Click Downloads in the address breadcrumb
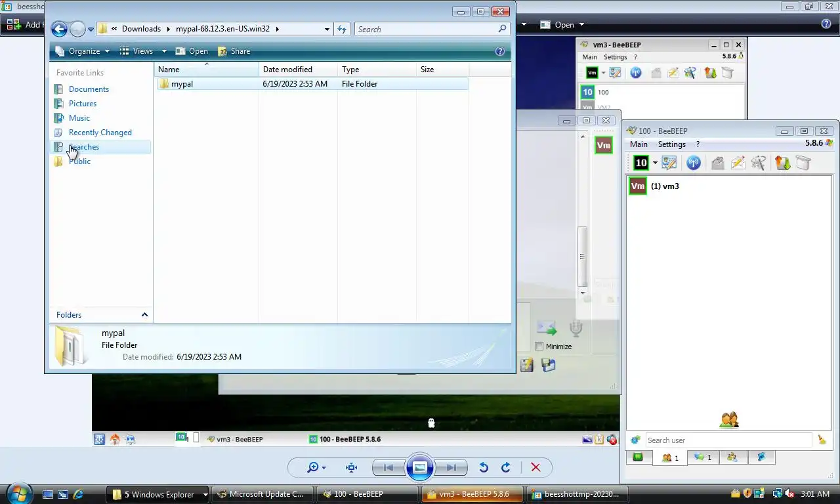Screen dimensions: 840x504 pyautogui.click(x=141, y=29)
